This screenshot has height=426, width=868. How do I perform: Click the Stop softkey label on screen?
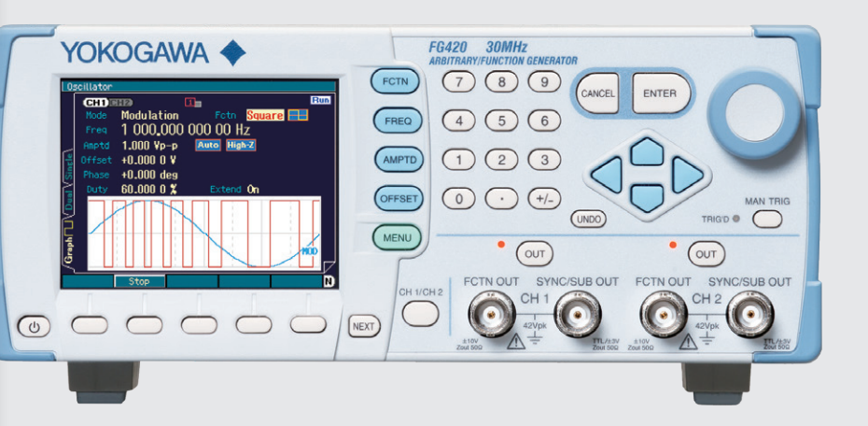coord(139,281)
